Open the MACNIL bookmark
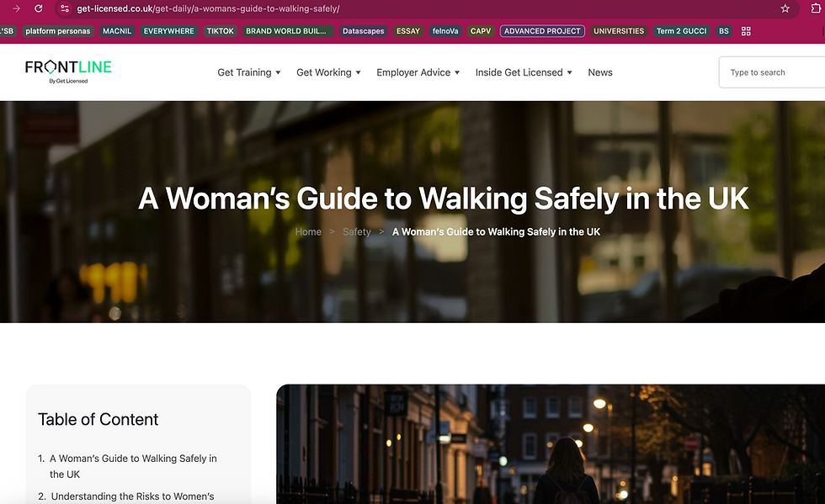Image resolution: width=825 pixels, height=504 pixels. 117,31
